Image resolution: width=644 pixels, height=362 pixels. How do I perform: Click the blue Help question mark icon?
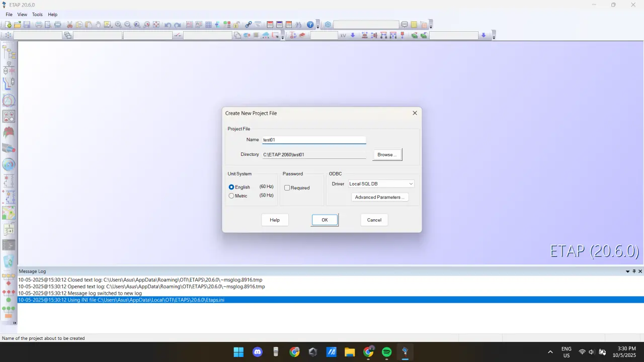(x=310, y=25)
